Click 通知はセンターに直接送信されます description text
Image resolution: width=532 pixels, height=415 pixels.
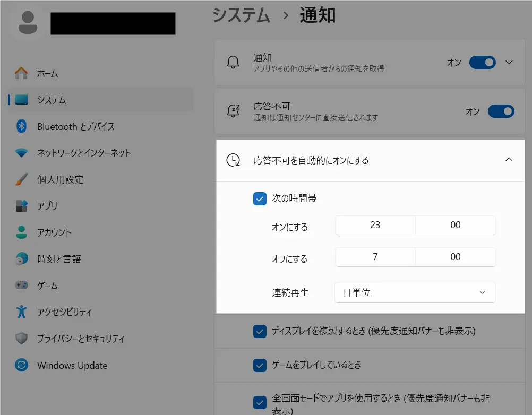[x=315, y=118]
